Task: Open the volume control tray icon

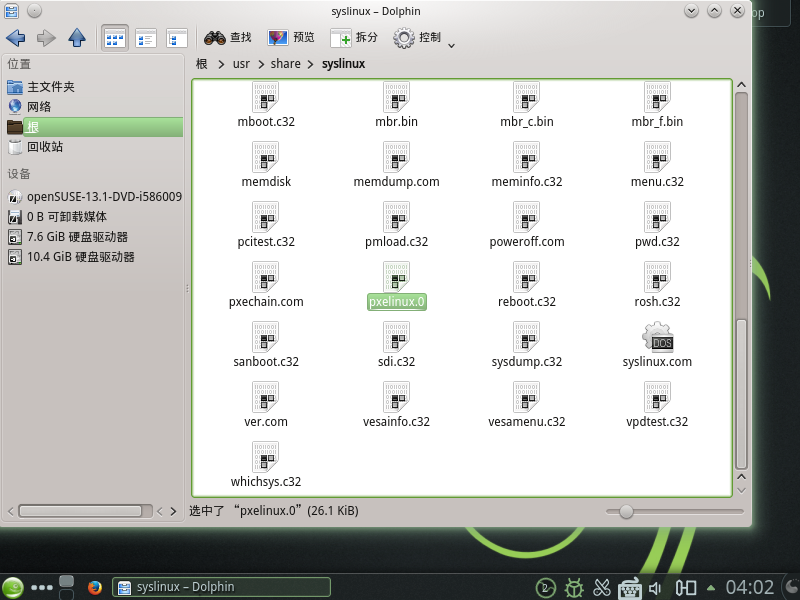Action: pyautogui.click(x=655, y=588)
